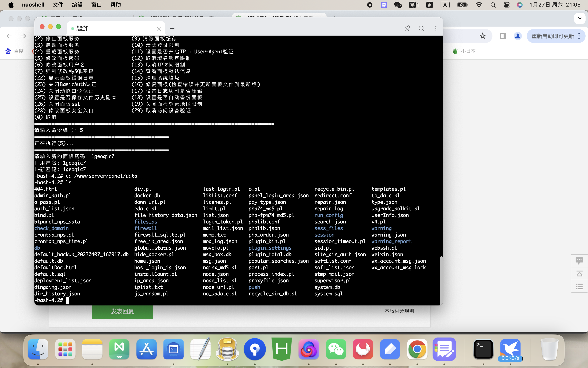This screenshot has width=588, height=368.
Task: Open search in nuoshell window
Action: (421, 28)
